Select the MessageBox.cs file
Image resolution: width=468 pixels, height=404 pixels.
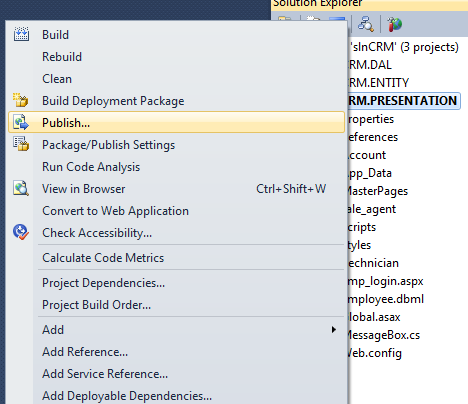383,335
